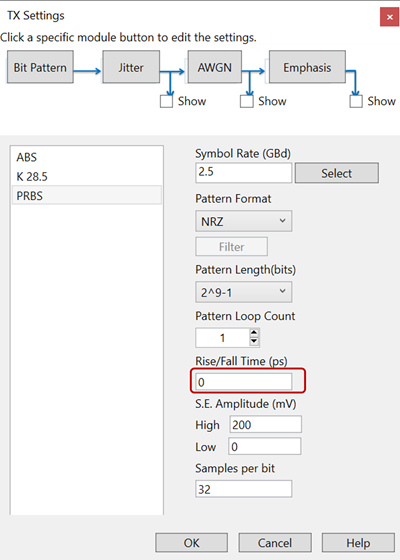Screen dimensions: 400x560
Task: Click the Rise/Fall Time input field
Action: pyautogui.click(x=244, y=382)
